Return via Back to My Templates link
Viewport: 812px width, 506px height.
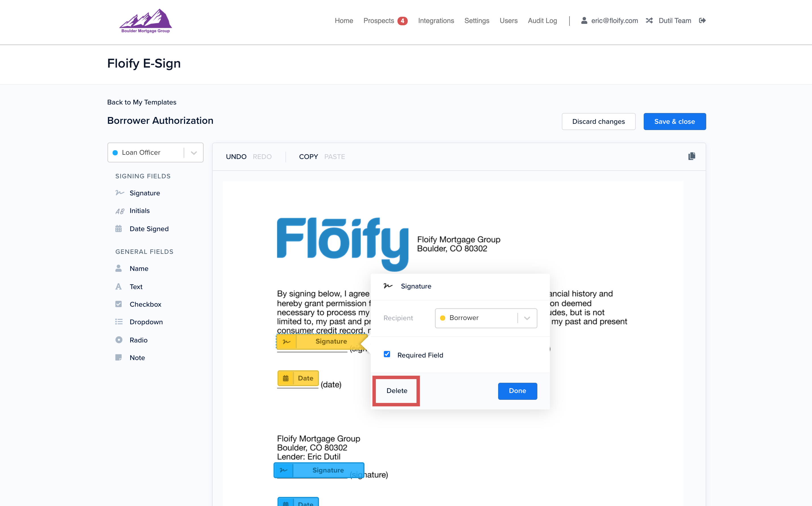click(142, 102)
